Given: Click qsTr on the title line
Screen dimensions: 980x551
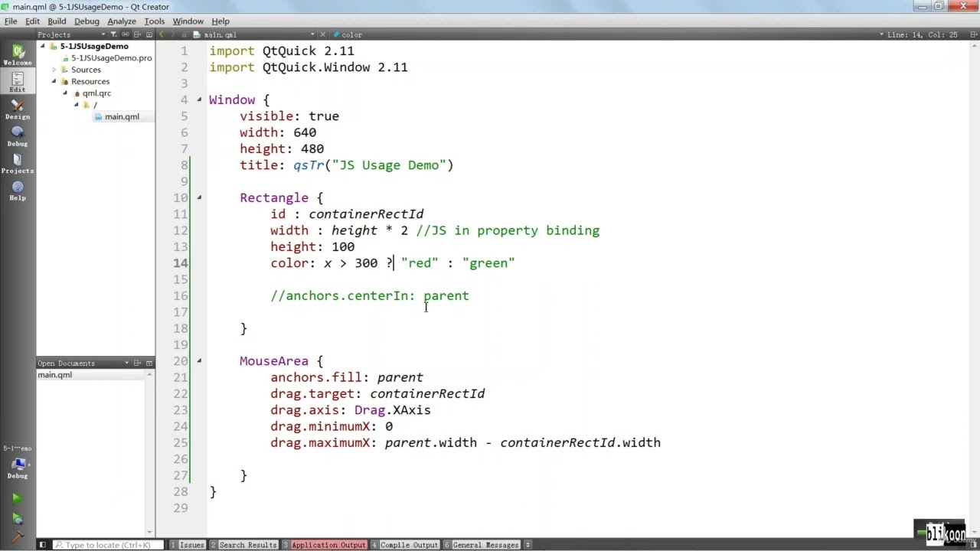Looking at the screenshot, I should click(x=309, y=165).
